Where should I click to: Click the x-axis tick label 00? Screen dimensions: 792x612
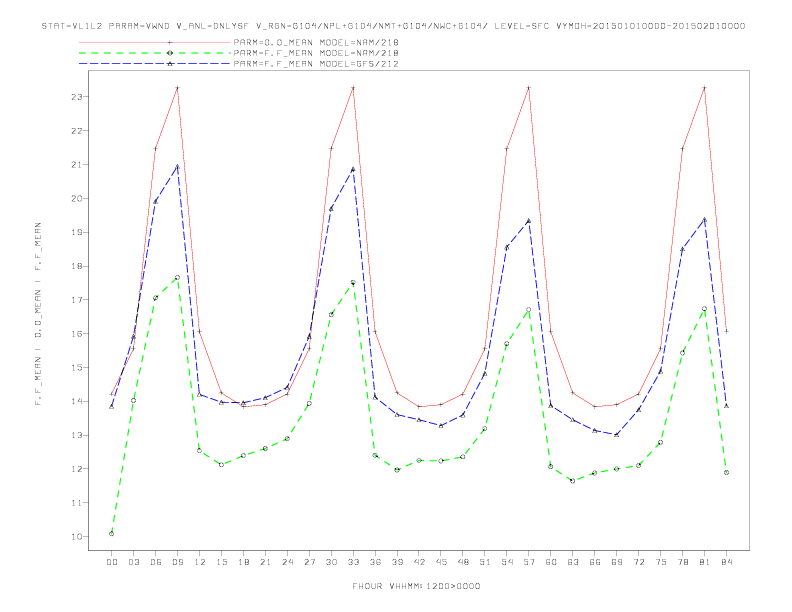click(x=112, y=562)
